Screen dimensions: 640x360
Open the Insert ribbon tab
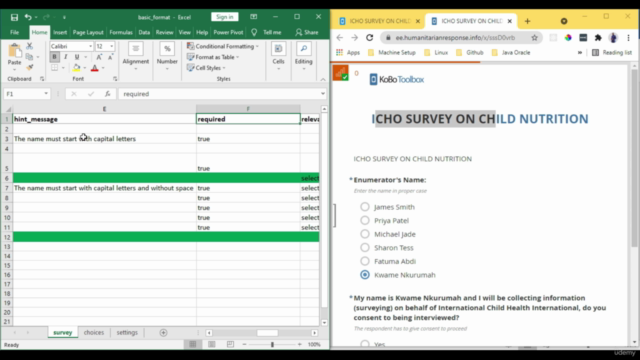point(60,32)
